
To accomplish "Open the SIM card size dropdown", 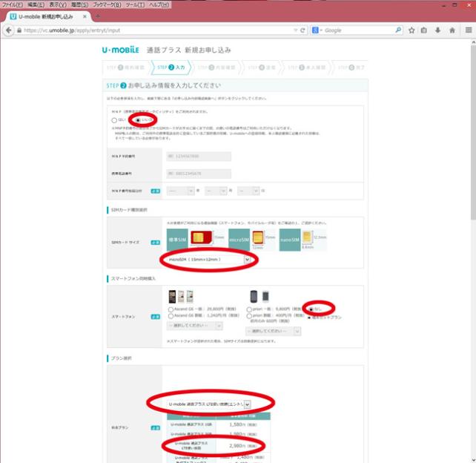I will pyautogui.click(x=209, y=260).
